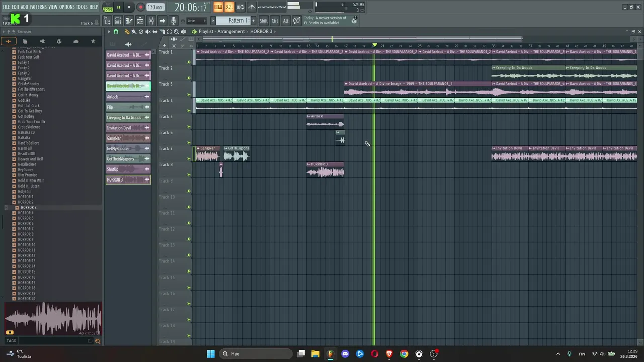Viewport: 644px width, 362px height.
Task: Open browser starred favorites tab icon
Action: click(93, 41)
